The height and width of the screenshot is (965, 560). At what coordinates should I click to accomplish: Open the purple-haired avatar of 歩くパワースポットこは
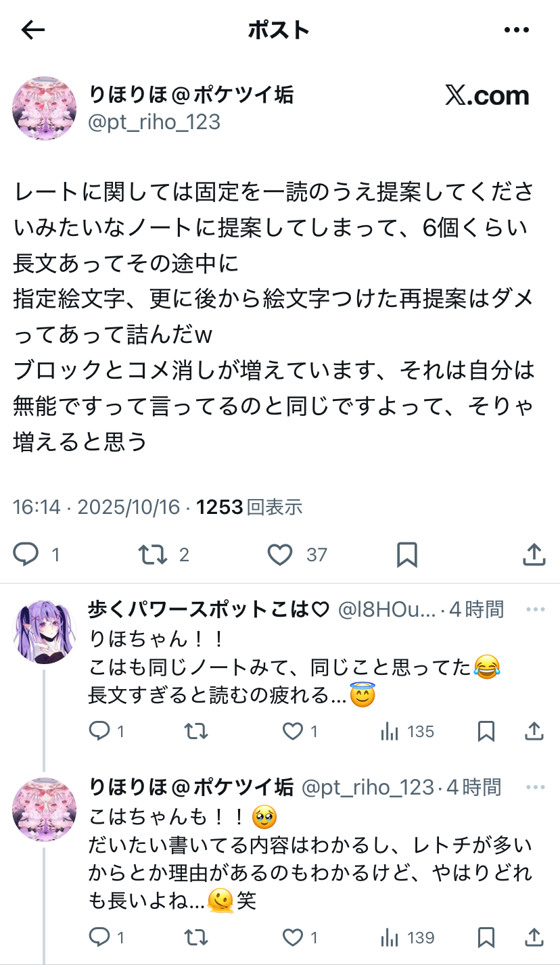click(x=45, y=632)
